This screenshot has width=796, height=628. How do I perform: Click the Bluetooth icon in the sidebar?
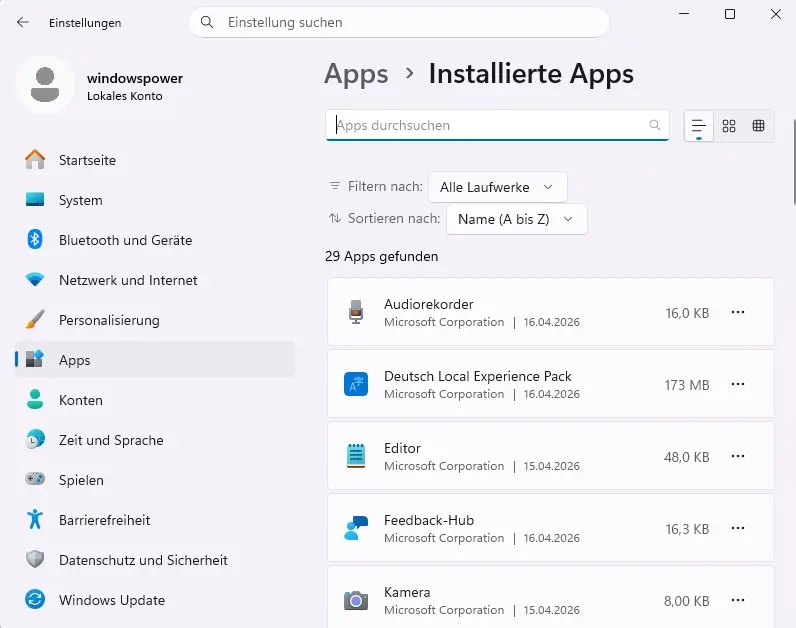tap(35, 240)
